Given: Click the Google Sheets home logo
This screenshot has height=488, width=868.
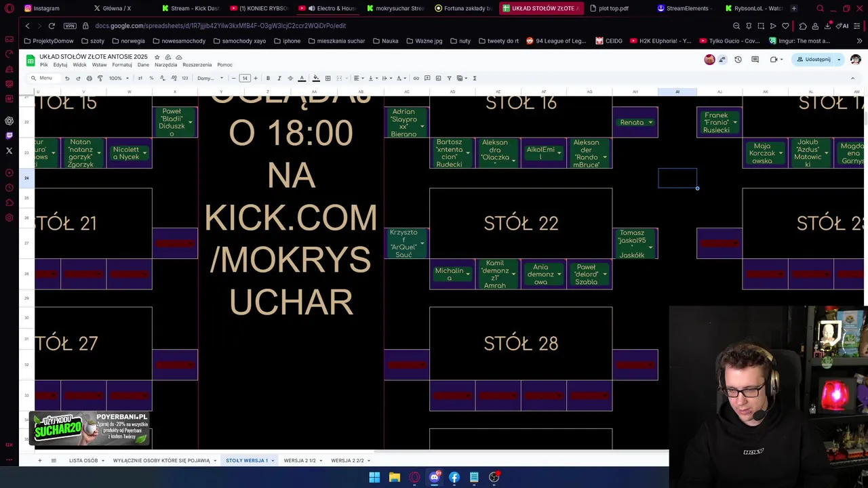Looking at the screenshot, I should coord(30,60).
